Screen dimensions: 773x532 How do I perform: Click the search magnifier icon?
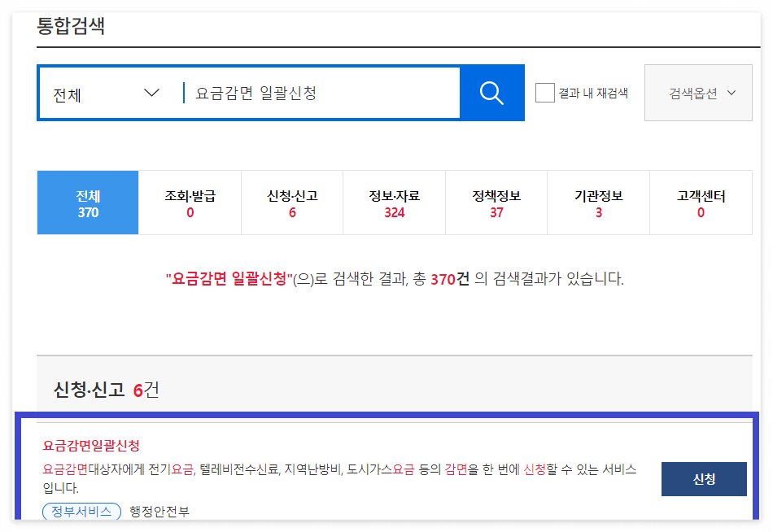tap(491, 92)
